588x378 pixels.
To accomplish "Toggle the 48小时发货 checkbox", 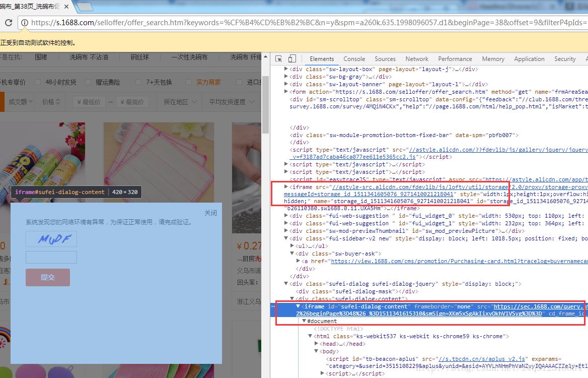I will click(37, 82).
